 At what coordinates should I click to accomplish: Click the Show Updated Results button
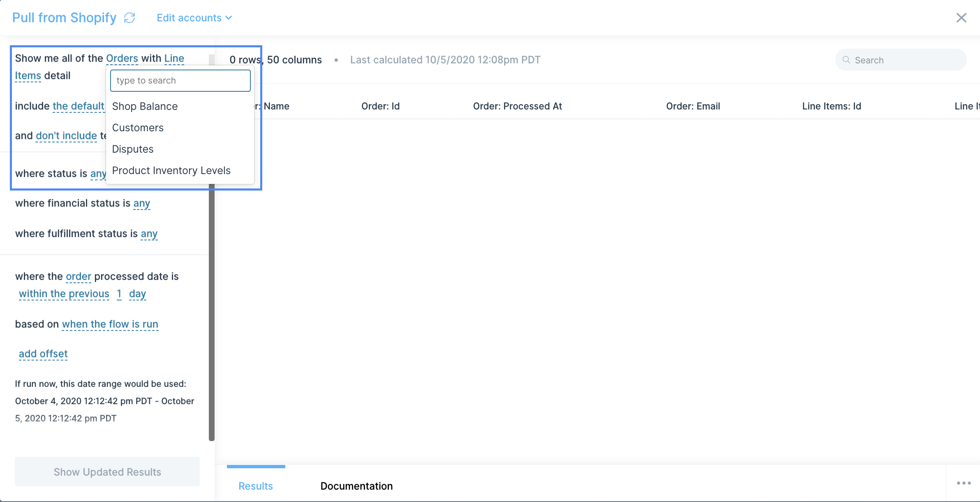[107, 472]
